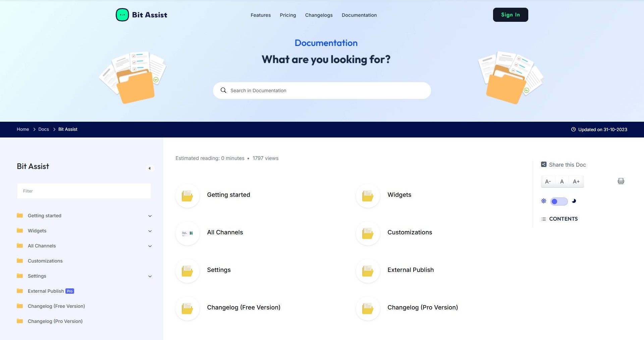Open the Getting started folder card icon
This screenshot has height=340, width=644.
pos(187,196)
